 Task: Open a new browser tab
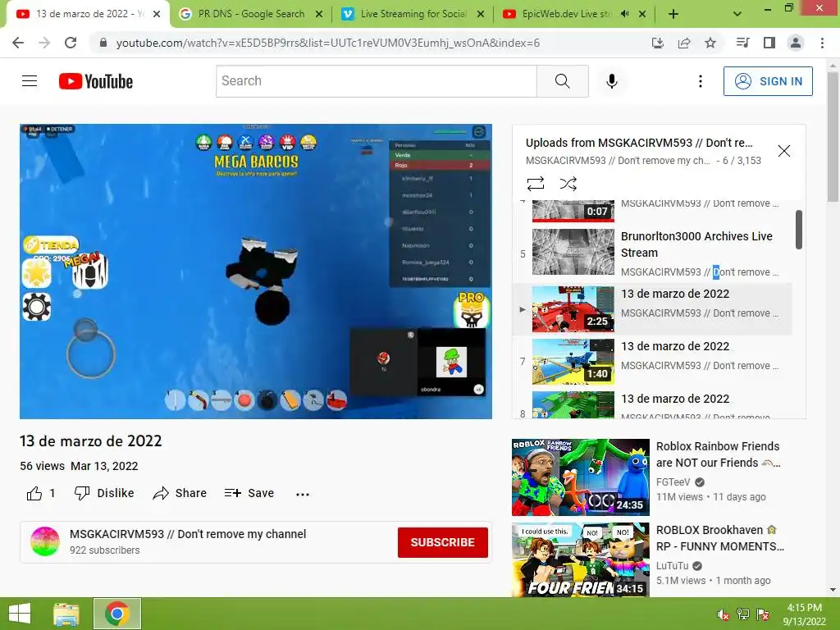click(x=673, y=14)
